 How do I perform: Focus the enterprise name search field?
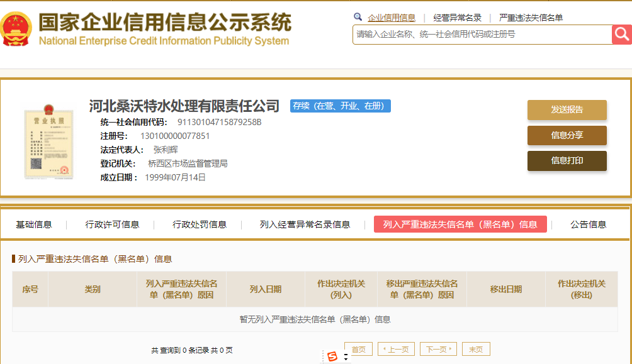tap(482, 35)
